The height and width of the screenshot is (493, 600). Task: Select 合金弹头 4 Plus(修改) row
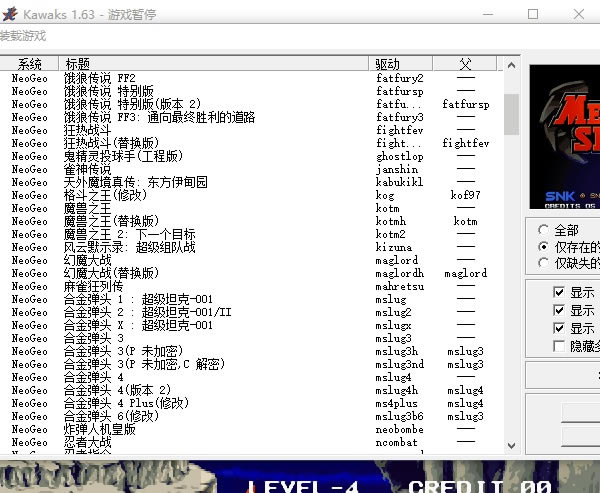251,403
